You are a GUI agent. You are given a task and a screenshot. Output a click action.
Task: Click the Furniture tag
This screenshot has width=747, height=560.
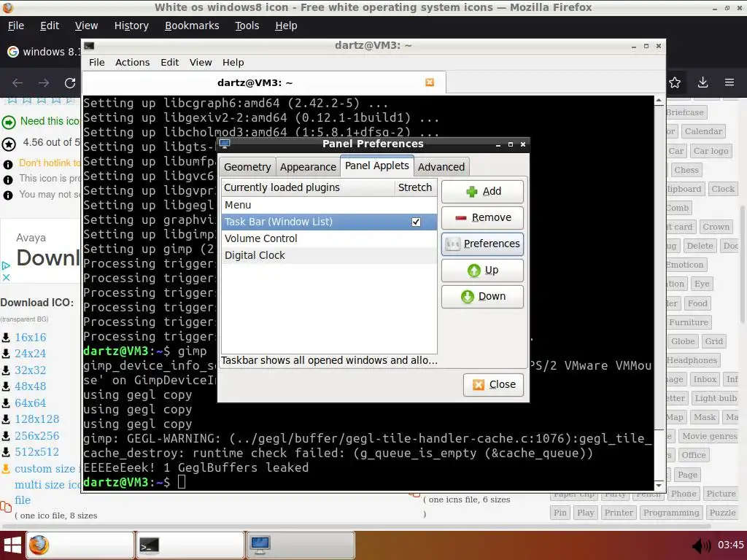(x=689, y=322)
